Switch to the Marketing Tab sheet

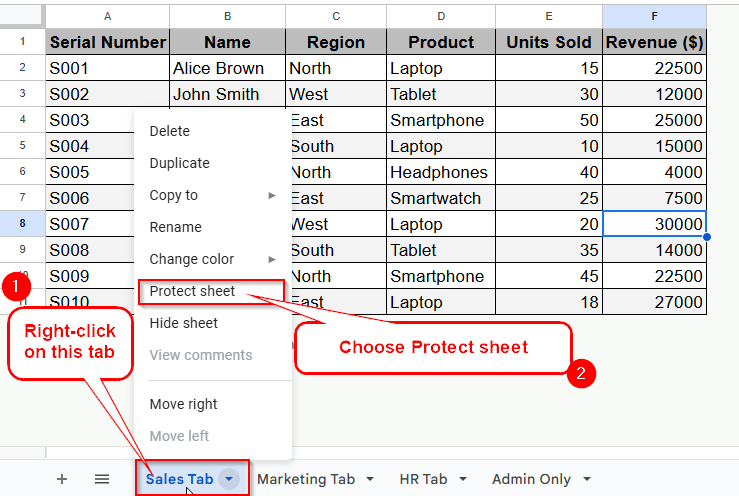tap(306, 479)
